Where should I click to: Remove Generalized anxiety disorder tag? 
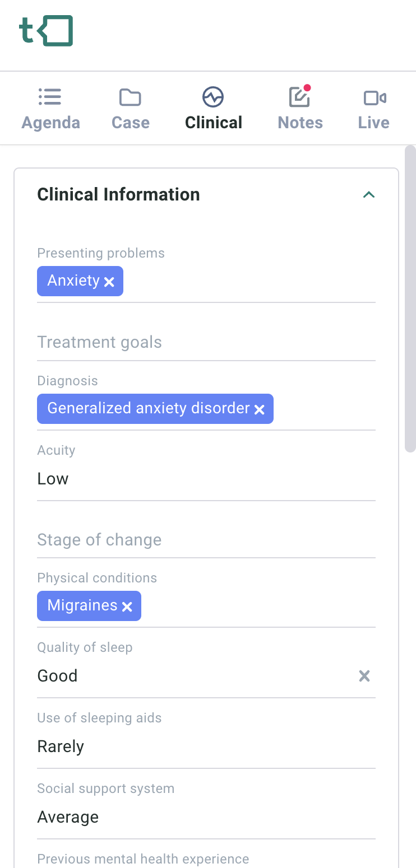pos(260,409)
